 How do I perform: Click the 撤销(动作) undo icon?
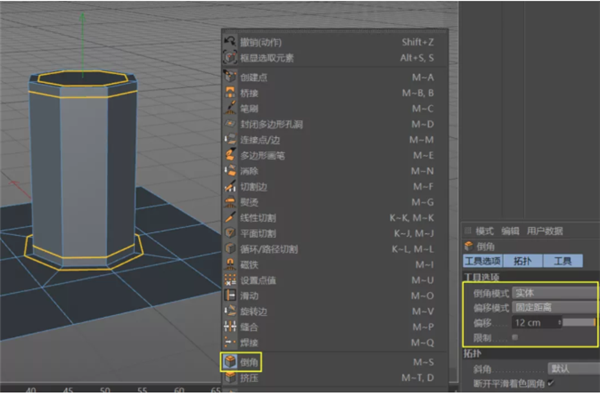(x=230, y=42)
